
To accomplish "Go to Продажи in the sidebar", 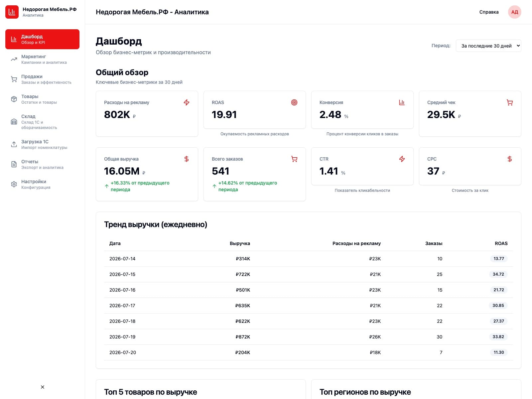I will coord(42,79).
